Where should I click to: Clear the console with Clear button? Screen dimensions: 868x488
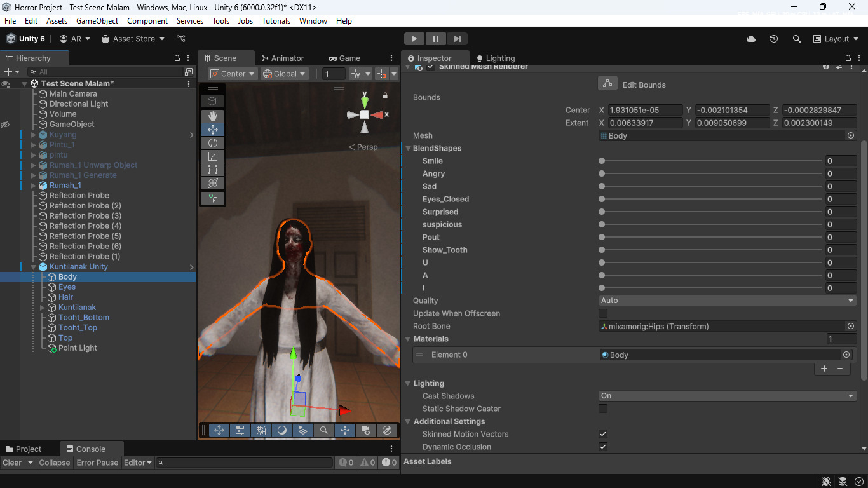(x=12, y=463)
